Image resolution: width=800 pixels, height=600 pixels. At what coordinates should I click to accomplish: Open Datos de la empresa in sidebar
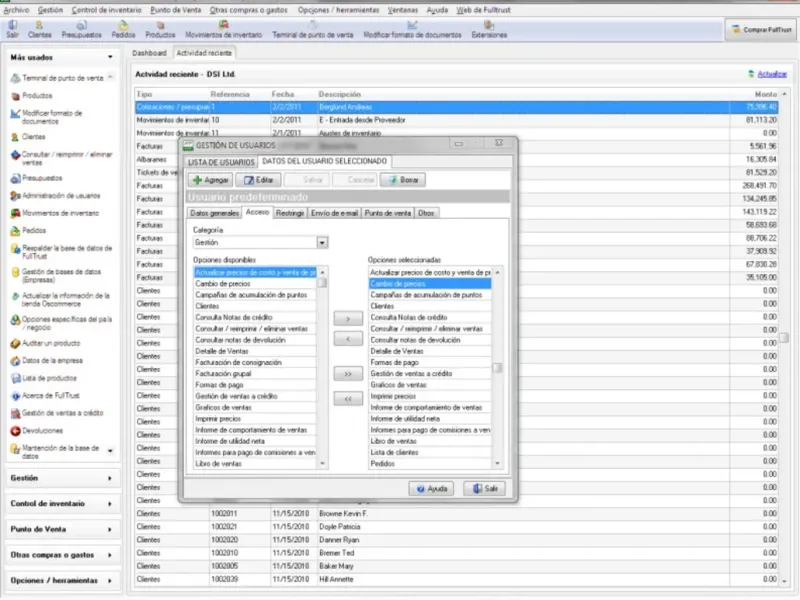point(46,360)
